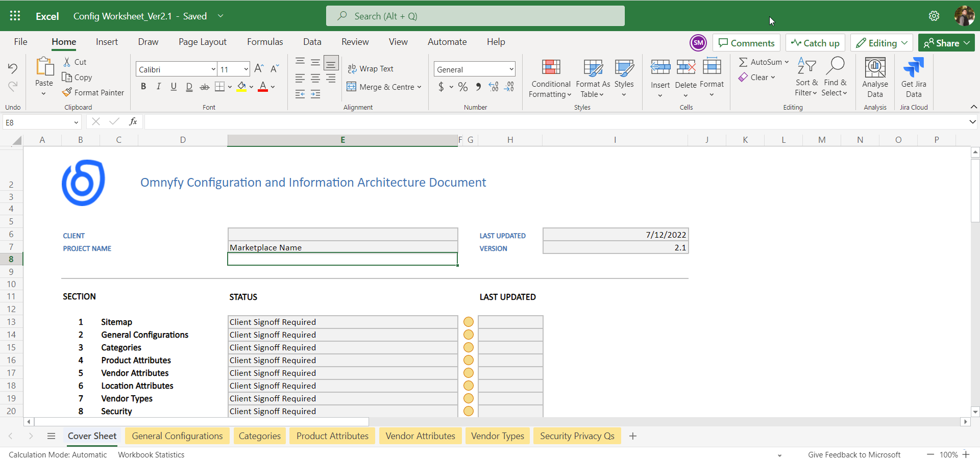Click the comma style icon
This screenshot has width=980, height=460.
tap(478, 87)
